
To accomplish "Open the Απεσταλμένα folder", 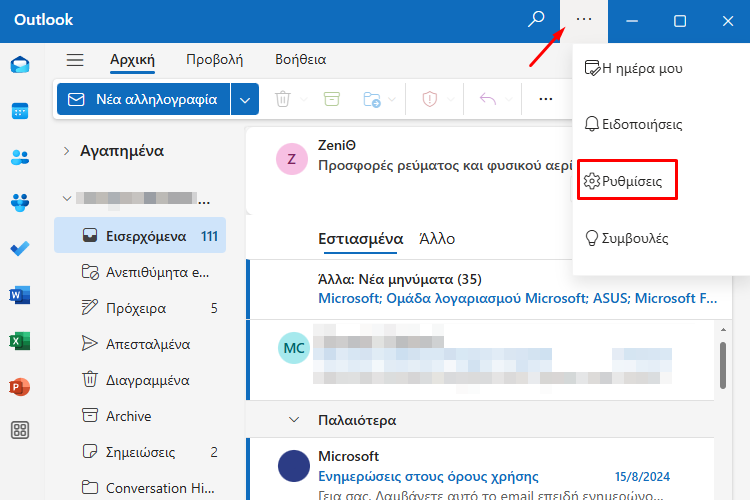I will 140,344.
